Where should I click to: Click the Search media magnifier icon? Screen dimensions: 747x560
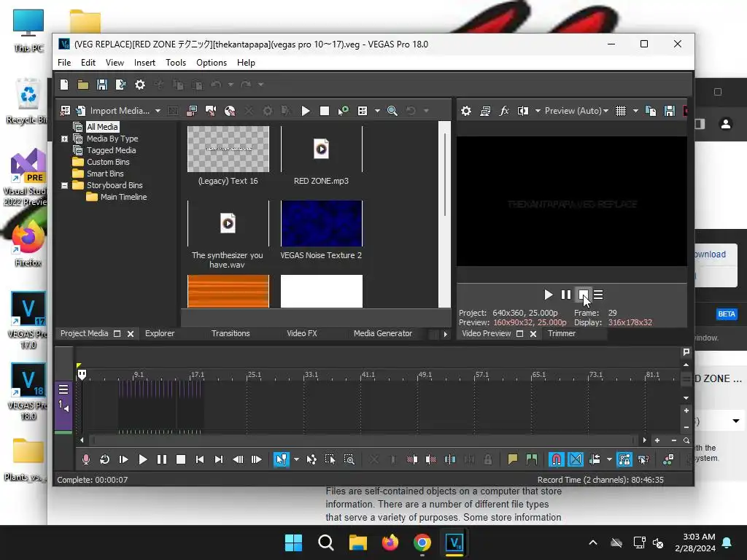[392, 111]
